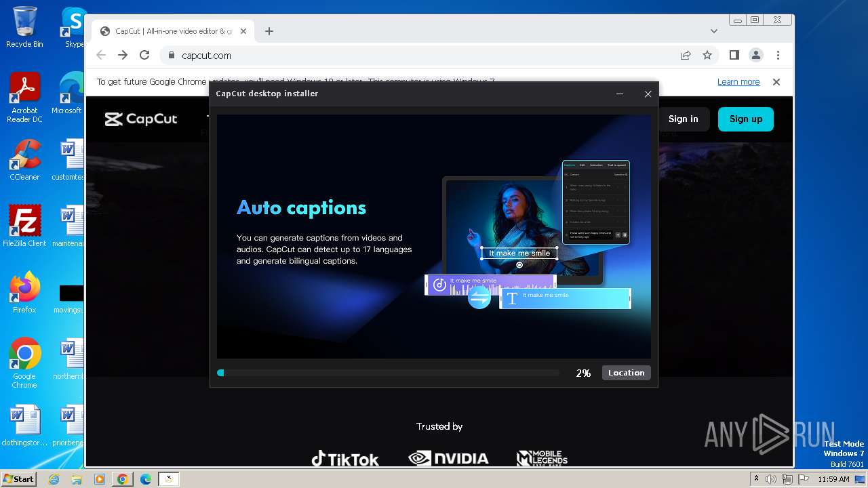
Task: Go back in Chrome
Action: [101, 56]
